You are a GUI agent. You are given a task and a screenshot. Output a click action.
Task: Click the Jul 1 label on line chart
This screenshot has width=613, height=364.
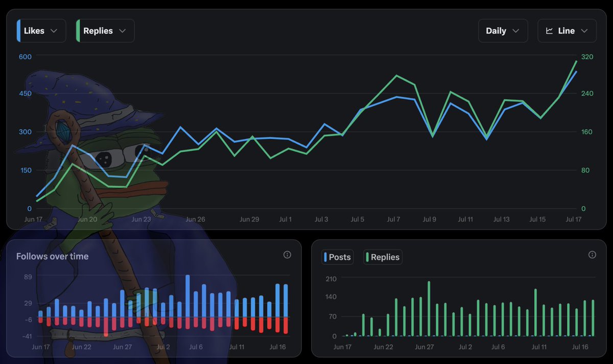click(286, 220)
